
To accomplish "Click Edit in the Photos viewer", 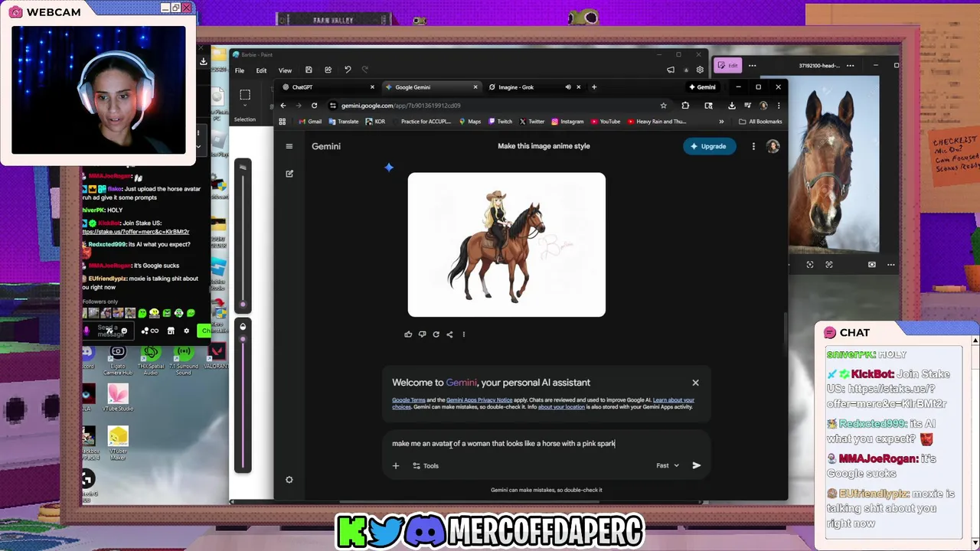I will pyautogui.click(x=728, y=66).
